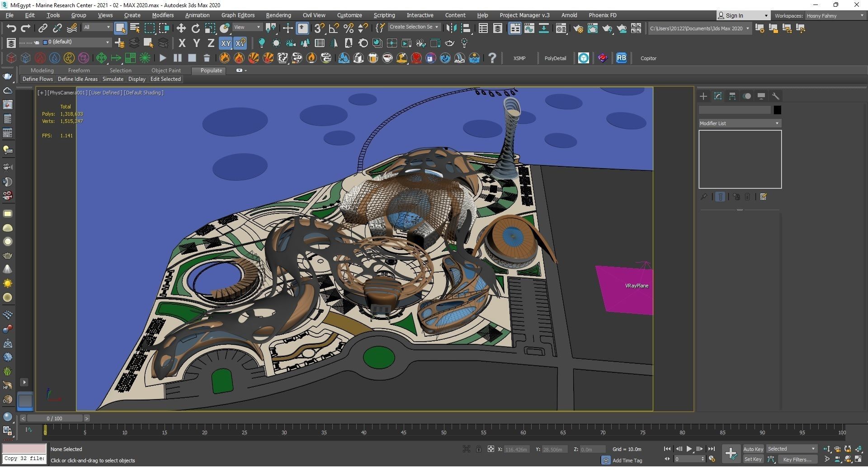Open the Motion panel tab
This screenshot has width=868, height=470.
click(747, 96)
